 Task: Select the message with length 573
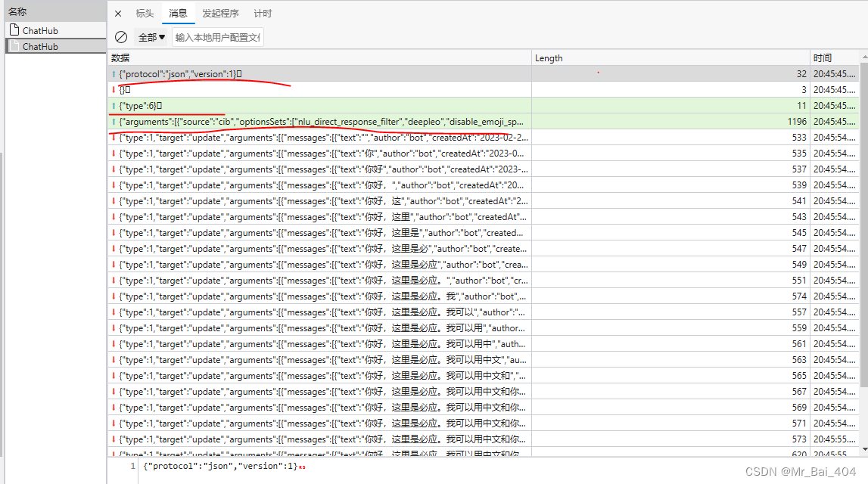click(484, 439)
